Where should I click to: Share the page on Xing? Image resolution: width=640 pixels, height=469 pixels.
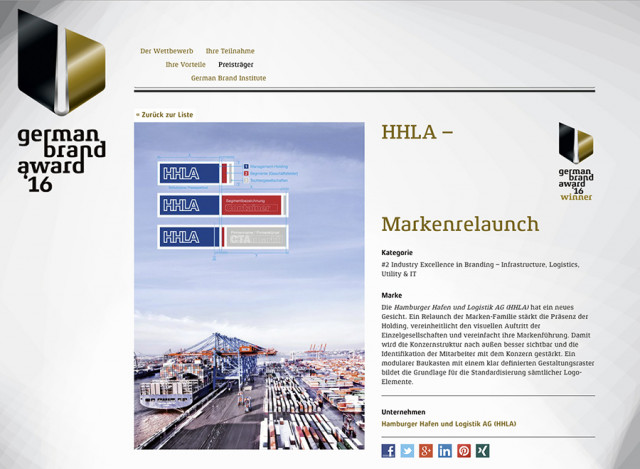(x=482, y=451)
